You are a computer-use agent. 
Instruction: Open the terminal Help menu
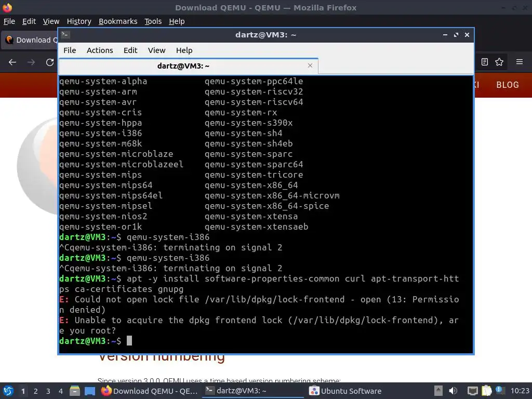(x=184, y=50)
